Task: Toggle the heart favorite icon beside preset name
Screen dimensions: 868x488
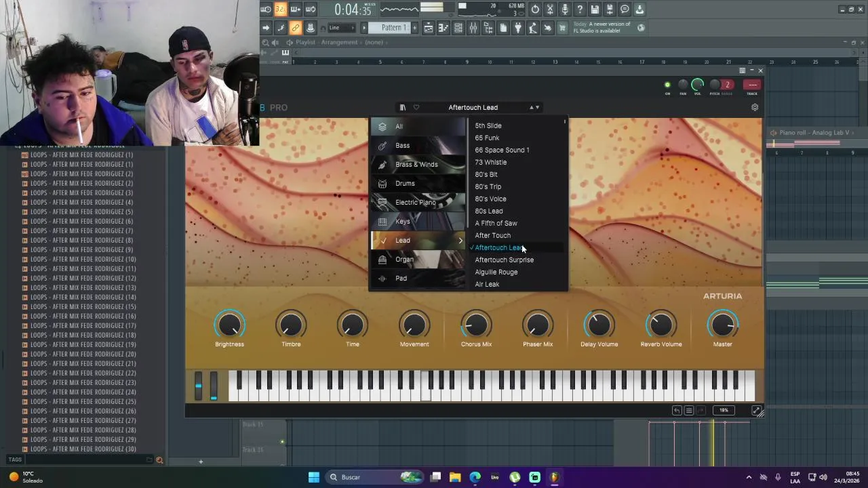Action: 416,107
